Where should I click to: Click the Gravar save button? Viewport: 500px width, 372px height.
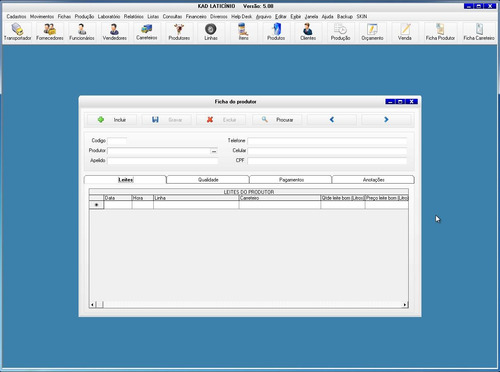point(167,120)
